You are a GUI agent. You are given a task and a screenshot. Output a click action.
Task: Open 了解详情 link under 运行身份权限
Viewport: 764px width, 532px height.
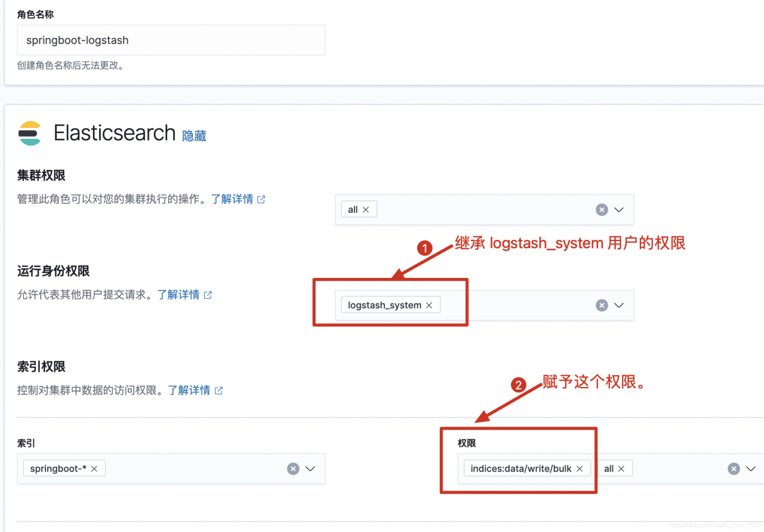[178, 295]
